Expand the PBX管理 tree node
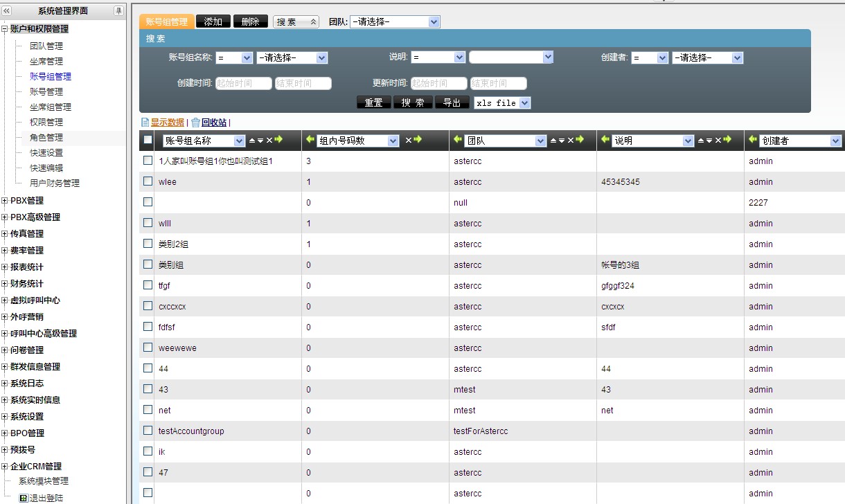 point(5,201)
